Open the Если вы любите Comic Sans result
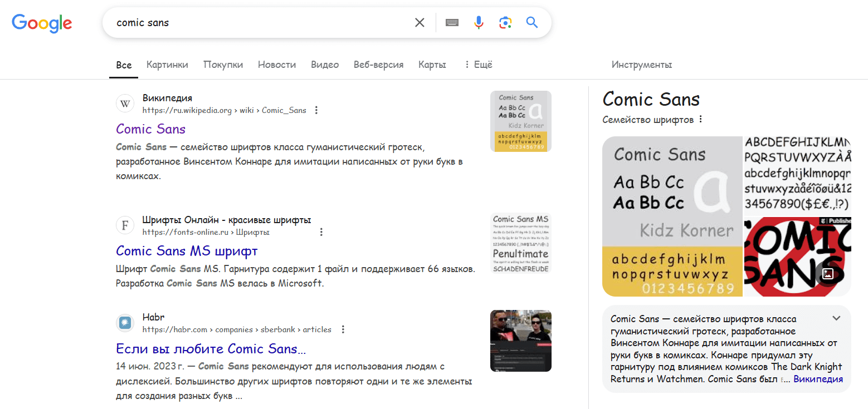The image size is (868, 409). pos(211,349)
